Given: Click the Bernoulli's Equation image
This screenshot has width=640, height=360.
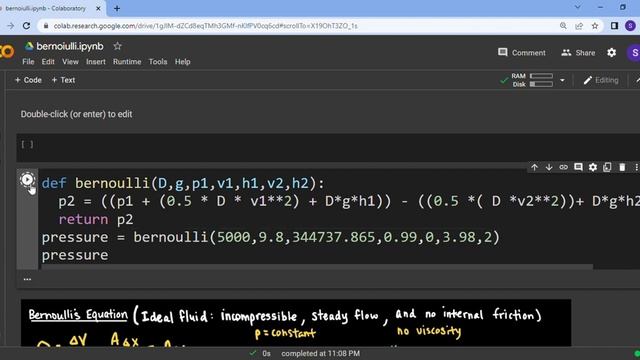Looking at the screenshot, I should [296, 323].
